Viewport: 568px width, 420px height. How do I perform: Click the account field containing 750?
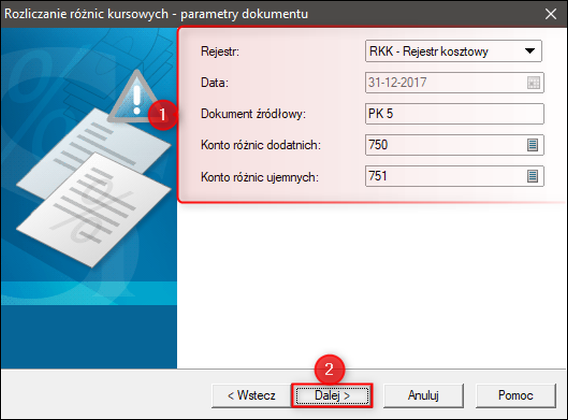pos(454,145)
